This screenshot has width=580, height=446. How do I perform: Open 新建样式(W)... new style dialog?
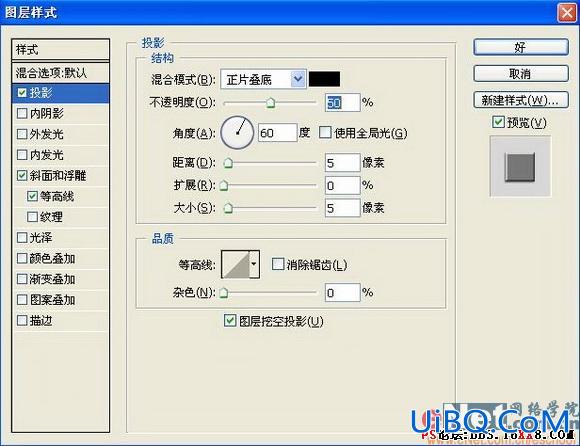[521, 100]
